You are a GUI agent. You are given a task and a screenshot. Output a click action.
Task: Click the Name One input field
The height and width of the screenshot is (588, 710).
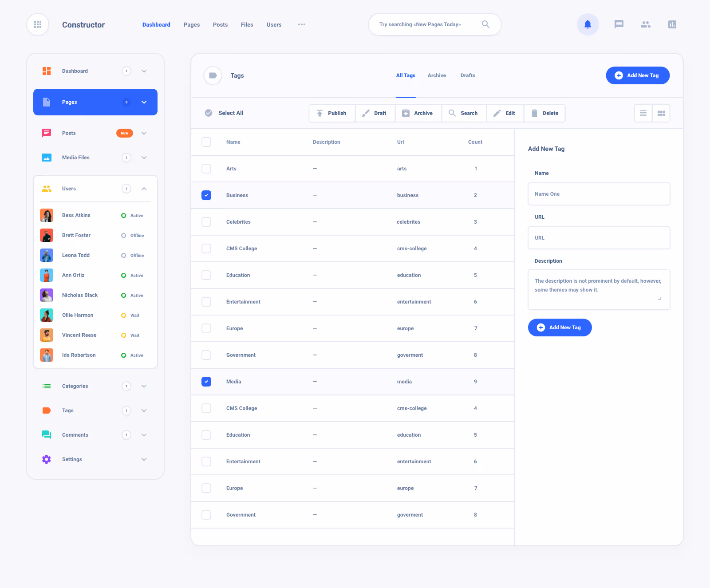click(x=599, y=194)
